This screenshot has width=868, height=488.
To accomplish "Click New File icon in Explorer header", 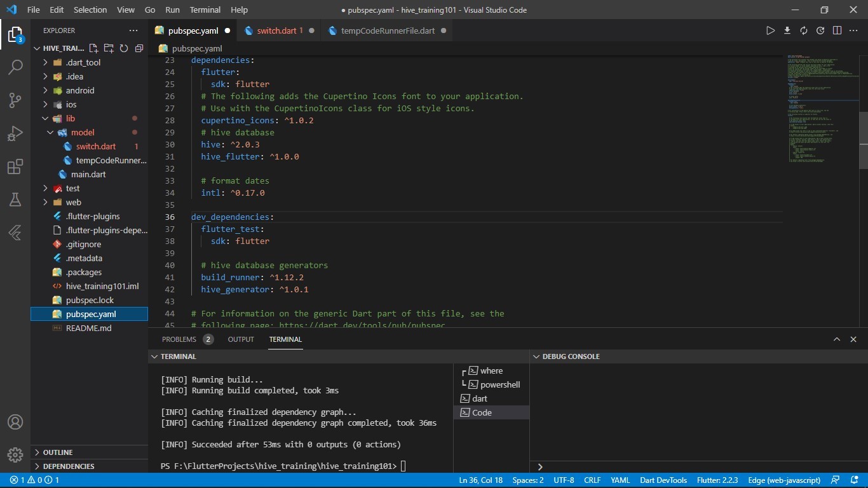I will point(93,48).
